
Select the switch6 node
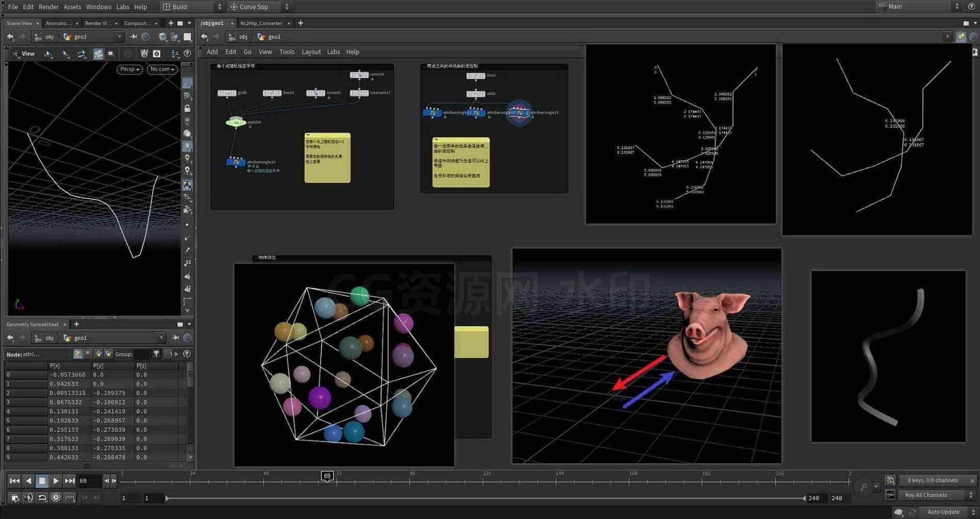click(x=236, y=122)
